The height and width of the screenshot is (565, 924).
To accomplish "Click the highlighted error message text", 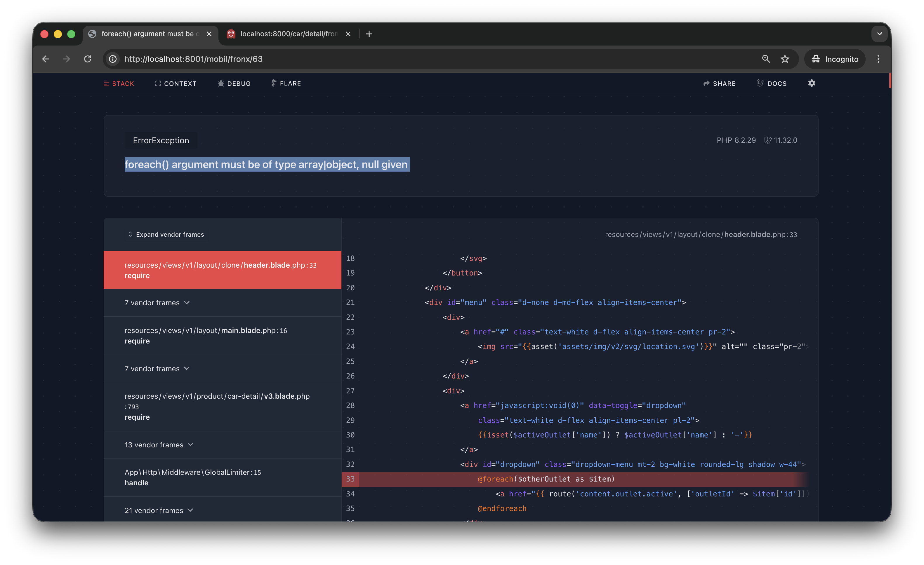I will click(x=267, y=164).
